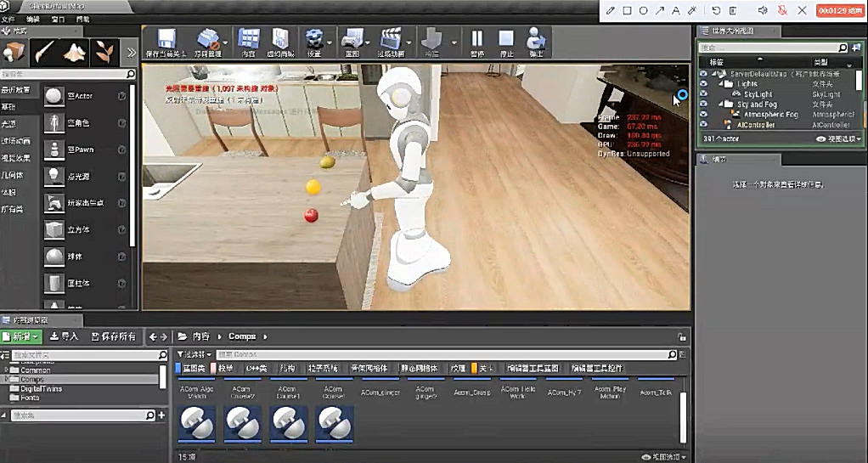Select the Landscape mode icon

click(x=76, y=52)
